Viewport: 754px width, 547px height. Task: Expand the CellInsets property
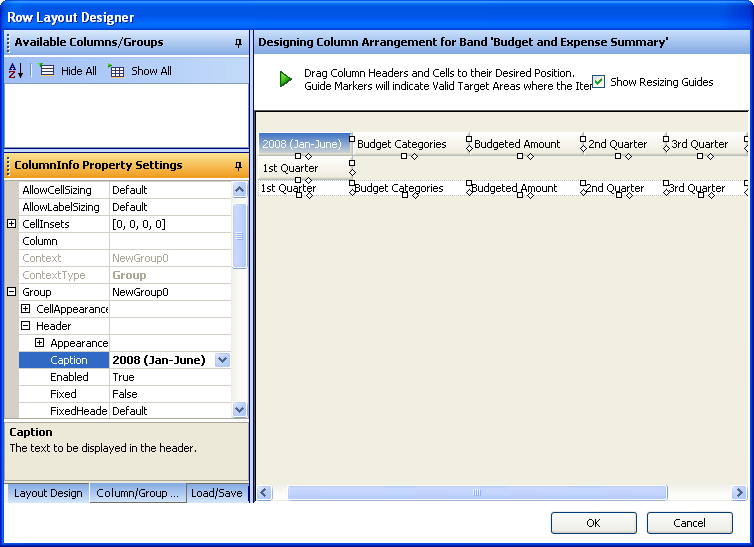(x=12, y=224)
